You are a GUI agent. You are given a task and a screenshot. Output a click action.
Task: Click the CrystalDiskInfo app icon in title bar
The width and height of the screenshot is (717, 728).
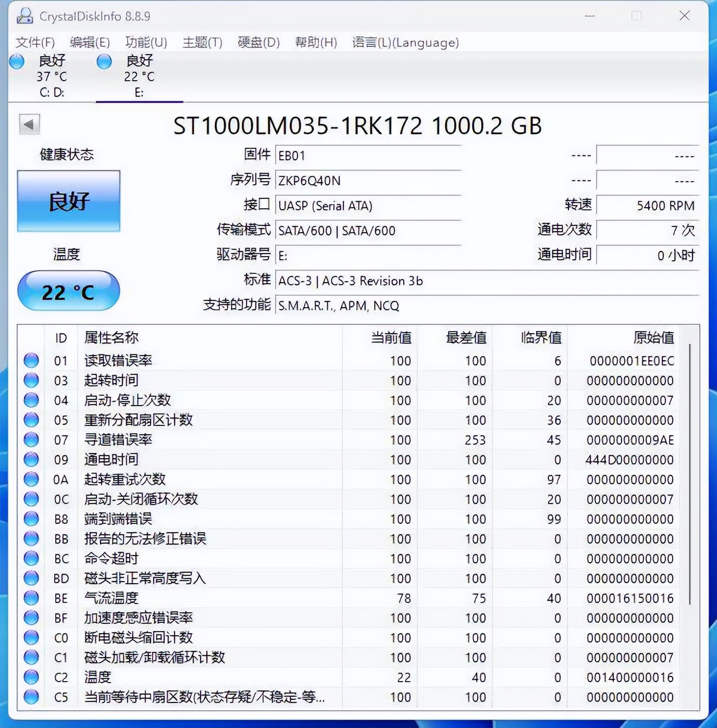tap(24, 16)
